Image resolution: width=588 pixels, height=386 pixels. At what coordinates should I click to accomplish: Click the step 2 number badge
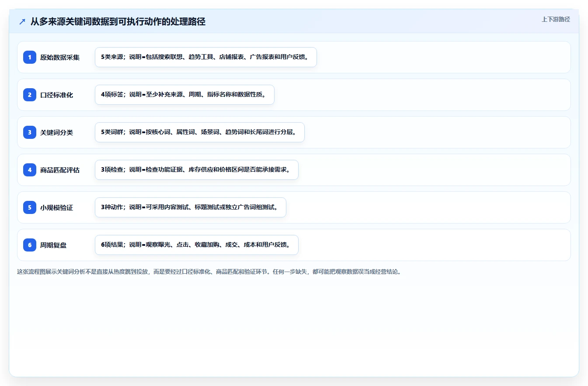point(30,95)
